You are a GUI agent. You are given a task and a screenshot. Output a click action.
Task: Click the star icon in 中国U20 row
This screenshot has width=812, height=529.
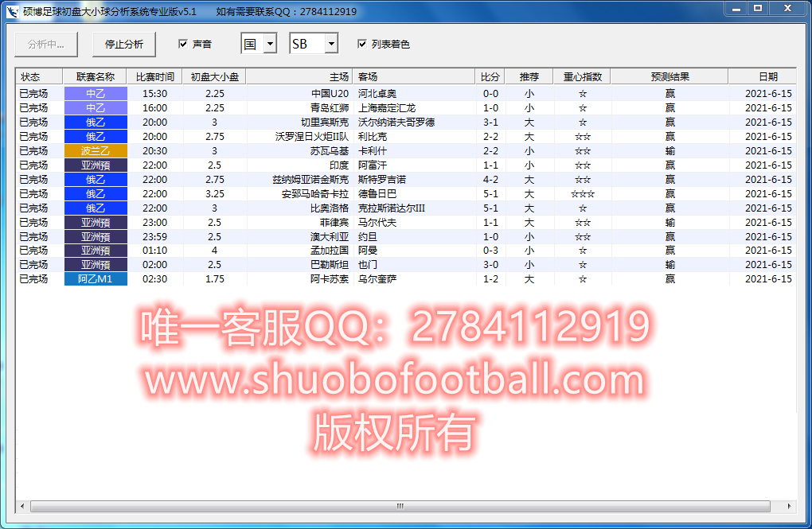click(583, 93)
